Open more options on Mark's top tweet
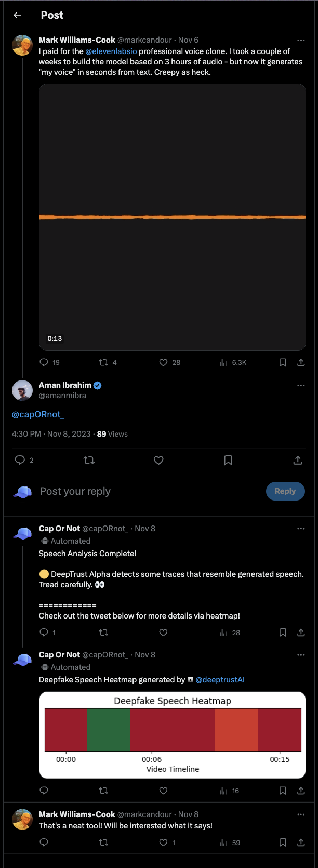 tap(301, 40)
